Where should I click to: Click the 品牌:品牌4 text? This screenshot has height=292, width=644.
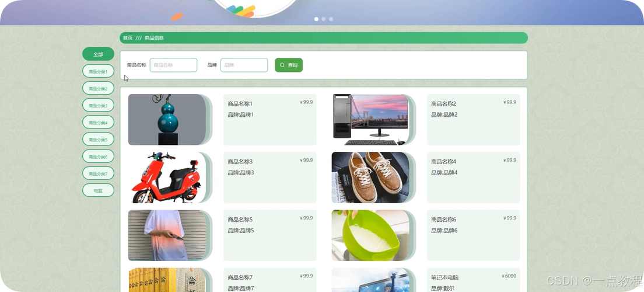pos(444,173)
